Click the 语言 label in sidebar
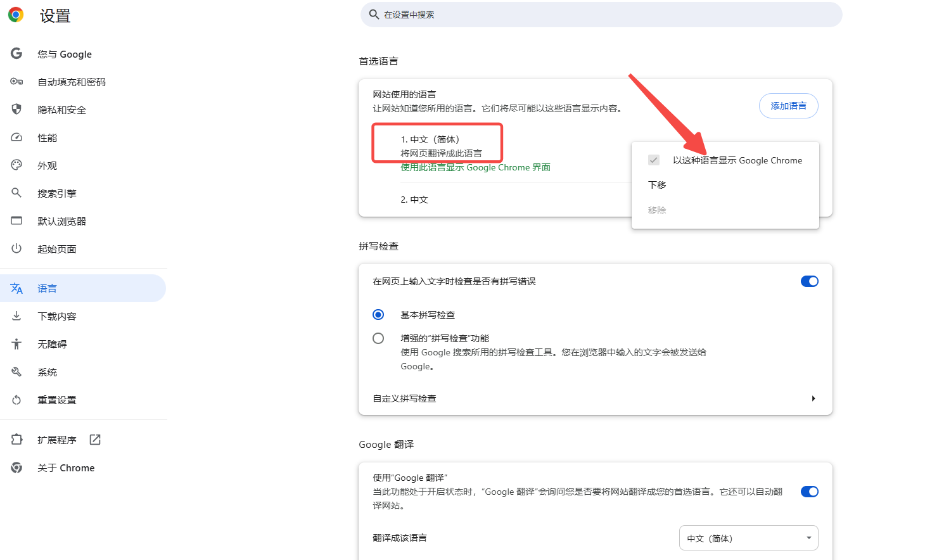The image size is (925, 560). [47, 288]
